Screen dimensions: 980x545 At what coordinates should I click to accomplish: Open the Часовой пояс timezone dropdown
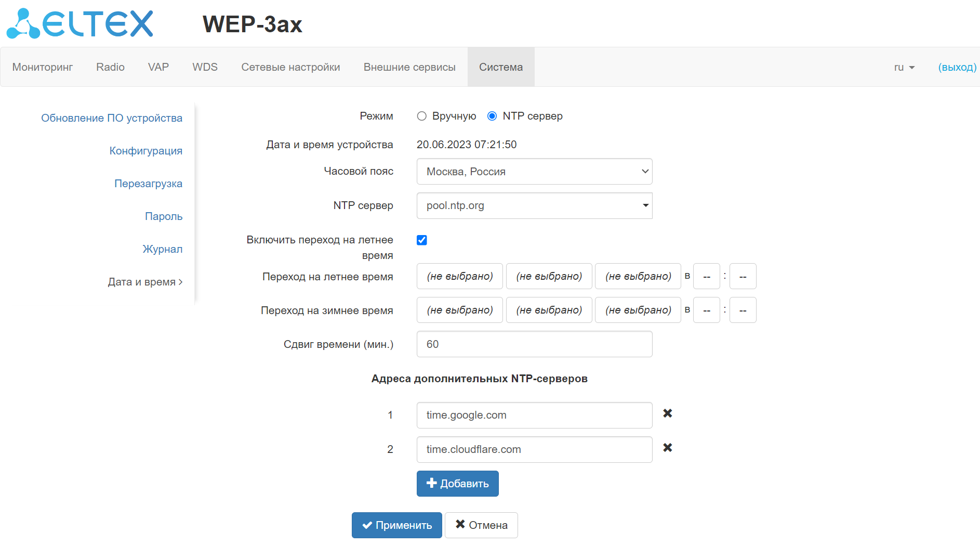[x=534, y=172]
